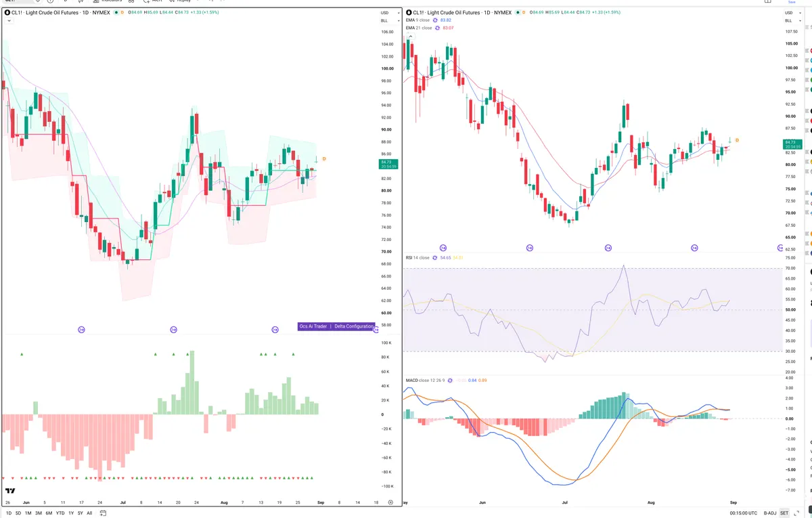
Task: Click first event marker on left chart
Action: click(82, 330)
